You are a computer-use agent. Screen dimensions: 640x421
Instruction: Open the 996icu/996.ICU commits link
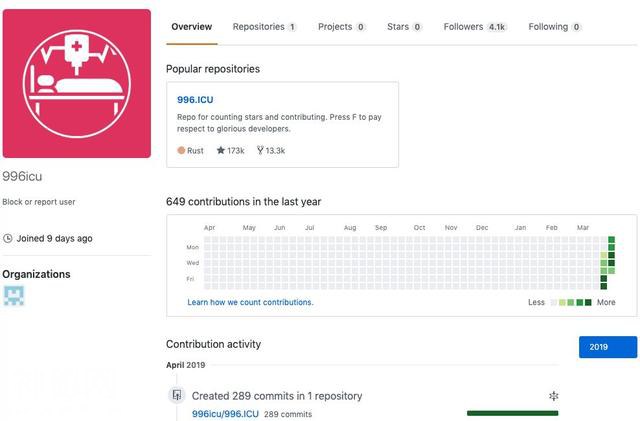pos(225,414)
